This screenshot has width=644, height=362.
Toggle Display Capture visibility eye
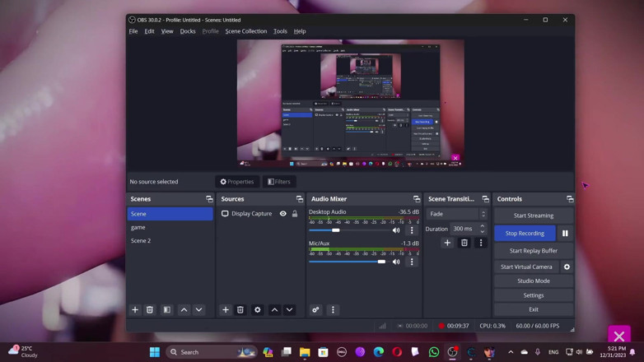point(283,214)
